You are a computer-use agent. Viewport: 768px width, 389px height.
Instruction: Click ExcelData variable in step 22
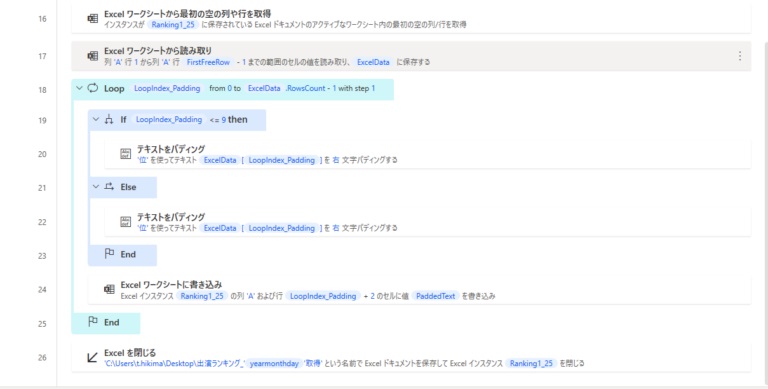220,228
